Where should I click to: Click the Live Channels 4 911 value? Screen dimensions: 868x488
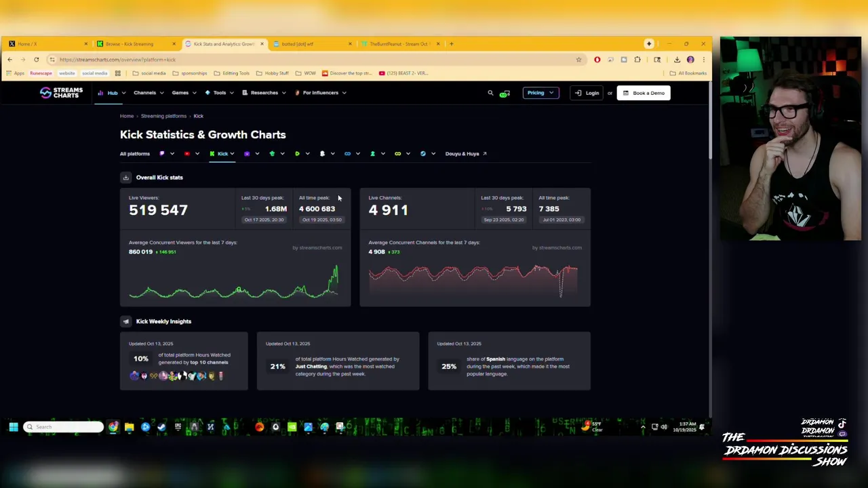pos(388,210)
